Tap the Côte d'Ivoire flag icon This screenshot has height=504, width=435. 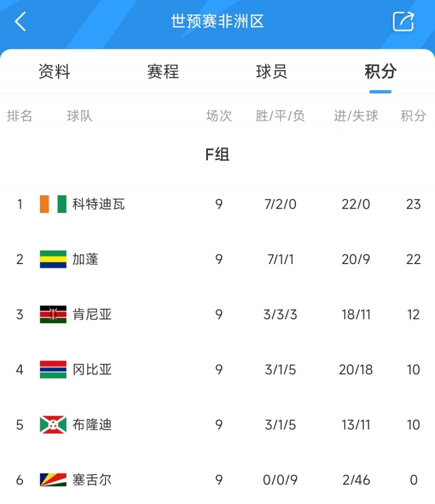[53, 204]
